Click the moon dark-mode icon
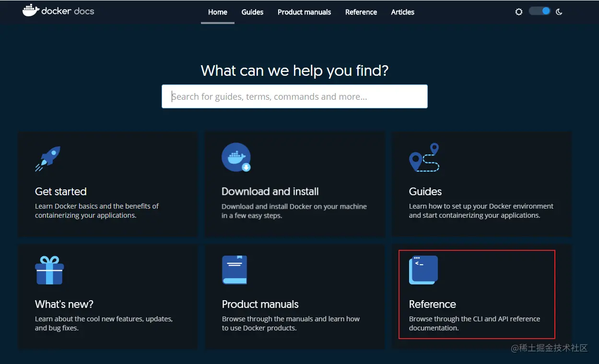 point(559,12)
